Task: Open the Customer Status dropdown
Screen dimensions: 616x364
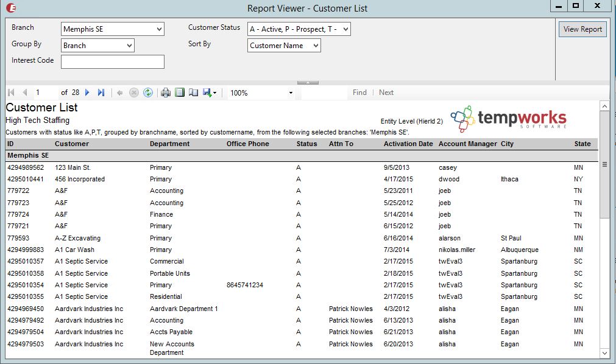Action: click(345, 29)
